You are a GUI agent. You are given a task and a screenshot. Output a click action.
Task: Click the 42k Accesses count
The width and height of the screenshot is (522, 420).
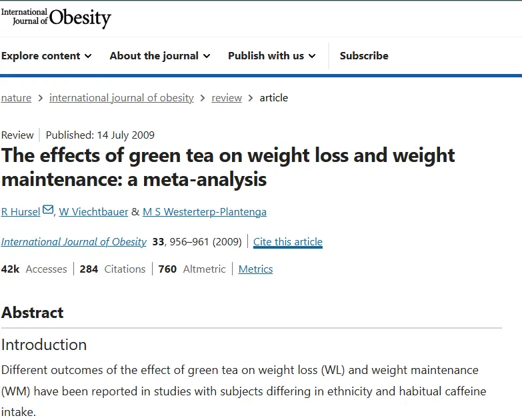34,269
